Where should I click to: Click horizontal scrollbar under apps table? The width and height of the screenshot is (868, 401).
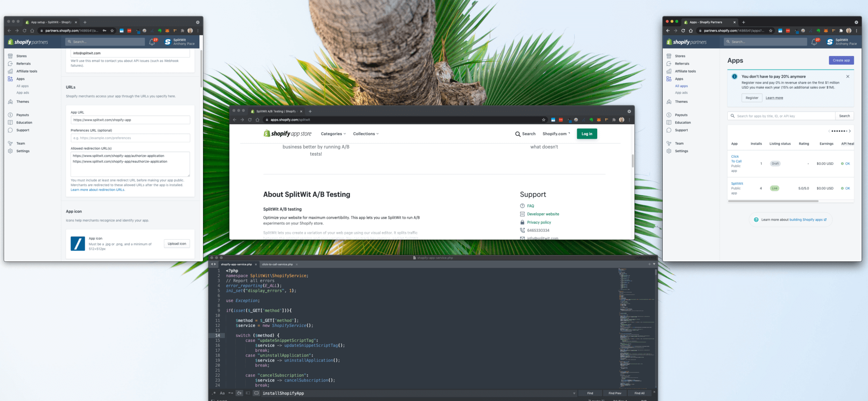tap(773, 201)
